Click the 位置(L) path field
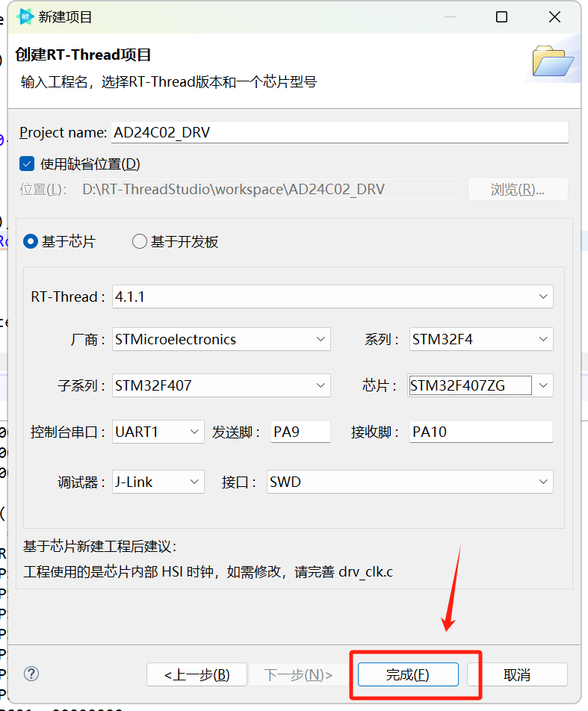588x711 pixels. coord(271,189)
